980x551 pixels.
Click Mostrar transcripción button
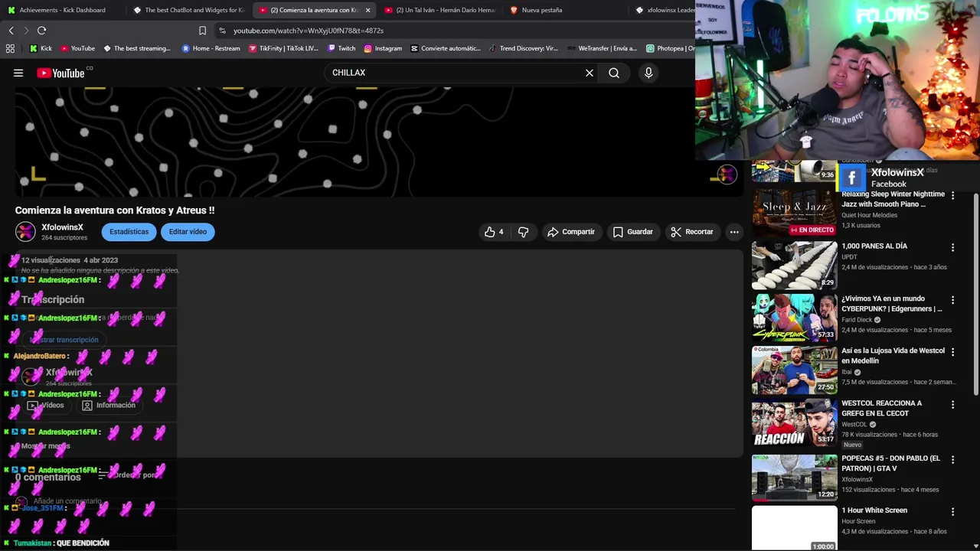64,340
